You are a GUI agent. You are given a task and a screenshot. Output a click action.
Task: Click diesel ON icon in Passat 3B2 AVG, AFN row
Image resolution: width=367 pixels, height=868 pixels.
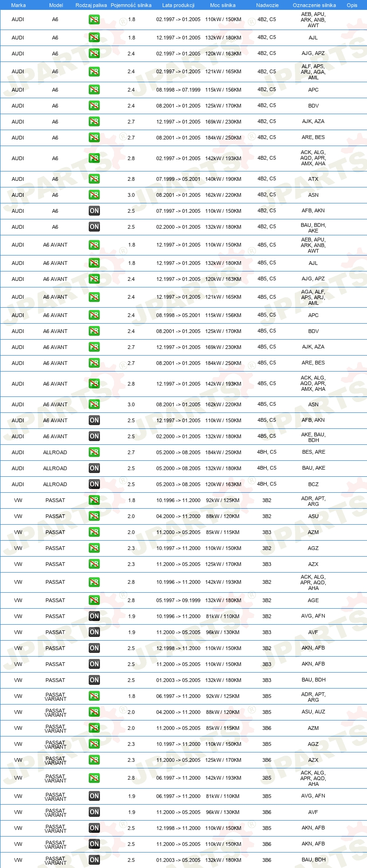[x=94, y=616]
